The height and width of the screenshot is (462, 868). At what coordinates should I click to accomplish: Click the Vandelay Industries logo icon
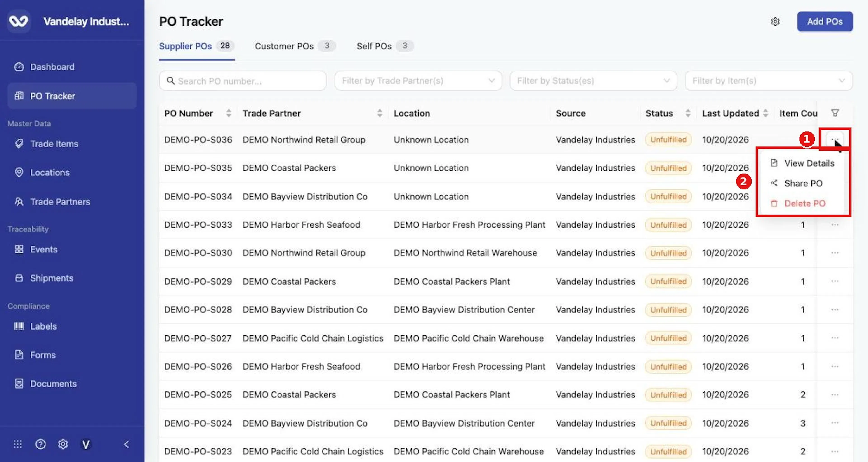pos(19,21)
